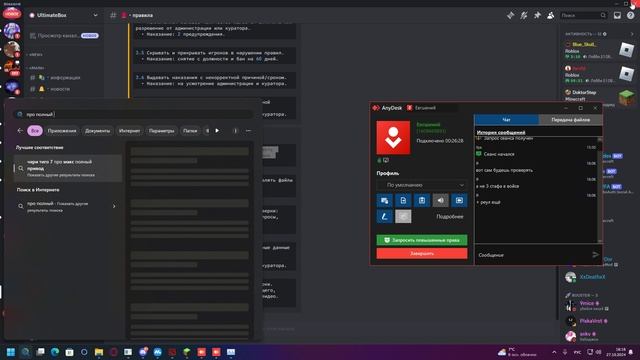Click 'Подробнее' link in AnyDesk
This screenshot has width=640, height=360.
(x=450, y=216)
